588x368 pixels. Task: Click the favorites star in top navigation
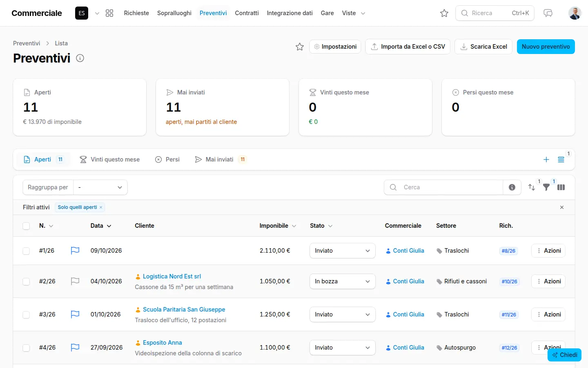(x=444, y=13)
